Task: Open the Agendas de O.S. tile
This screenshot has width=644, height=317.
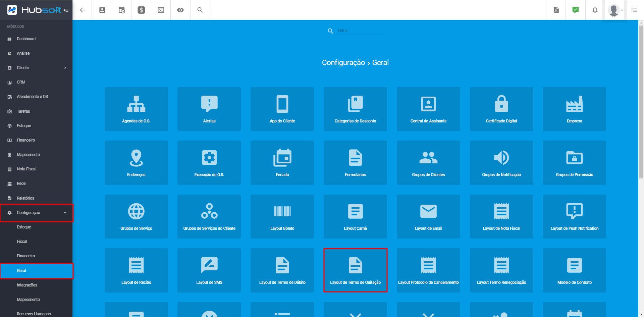Action: coord(136,109)
